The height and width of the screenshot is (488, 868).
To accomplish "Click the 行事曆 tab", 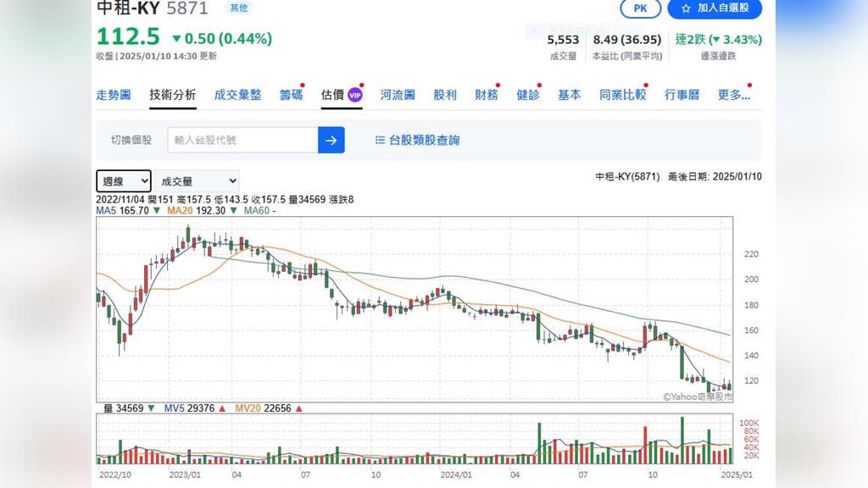I will pyautogui.click(x=682, y=95).
